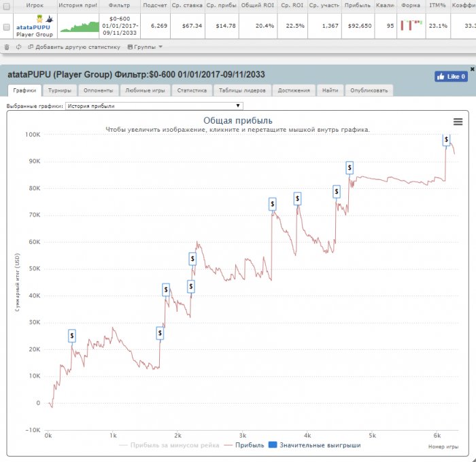Image resolution: width=476 pixels, height=462 pixels.
Task: Open the Найти tab
Action: click(x=330, y=90)
